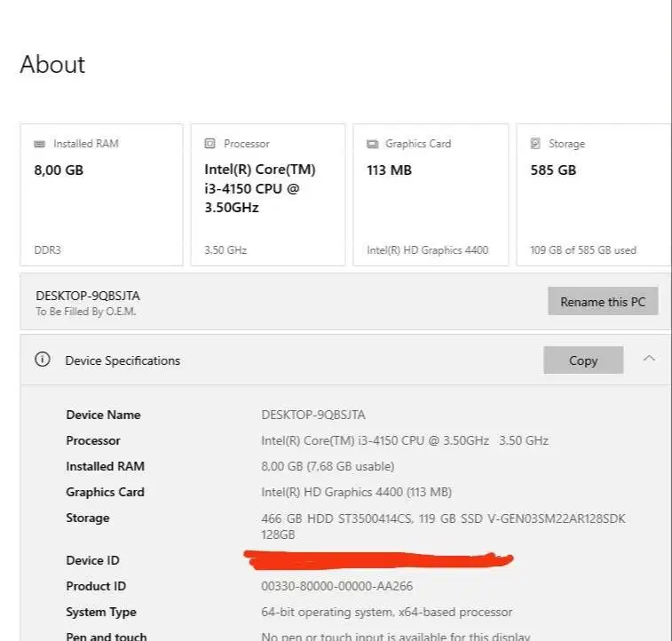
Task: Click the Storage drive icon
Action: coord(535,144)
